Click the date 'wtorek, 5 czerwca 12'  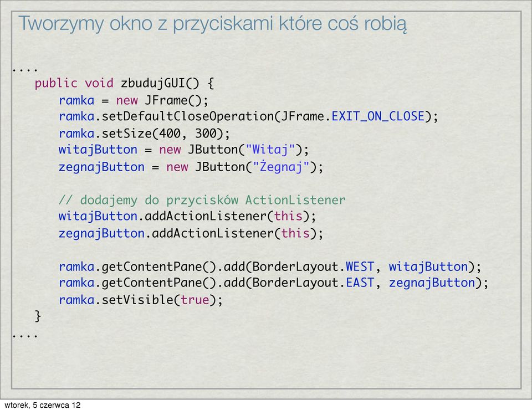click(x=43, y=405)
